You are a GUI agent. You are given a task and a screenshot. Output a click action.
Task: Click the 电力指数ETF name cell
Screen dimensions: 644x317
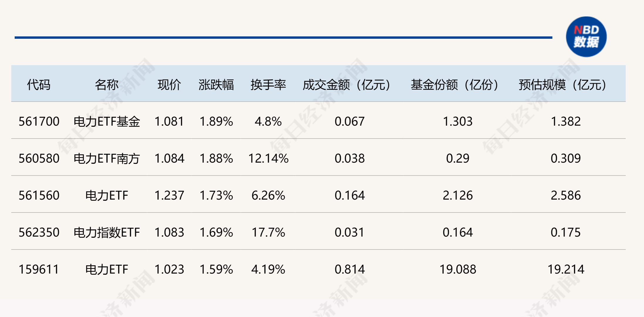pos(107,232)
